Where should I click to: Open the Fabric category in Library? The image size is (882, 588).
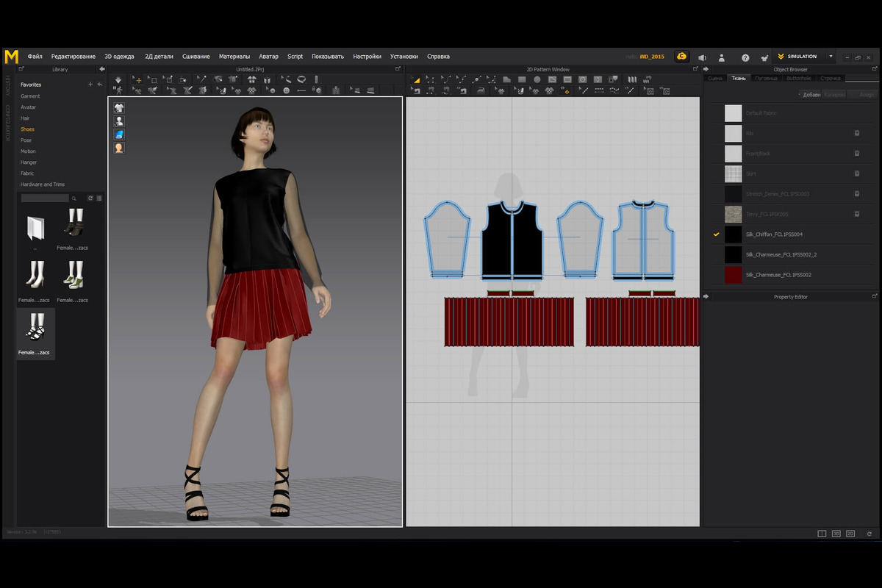(x=27, y=173)
